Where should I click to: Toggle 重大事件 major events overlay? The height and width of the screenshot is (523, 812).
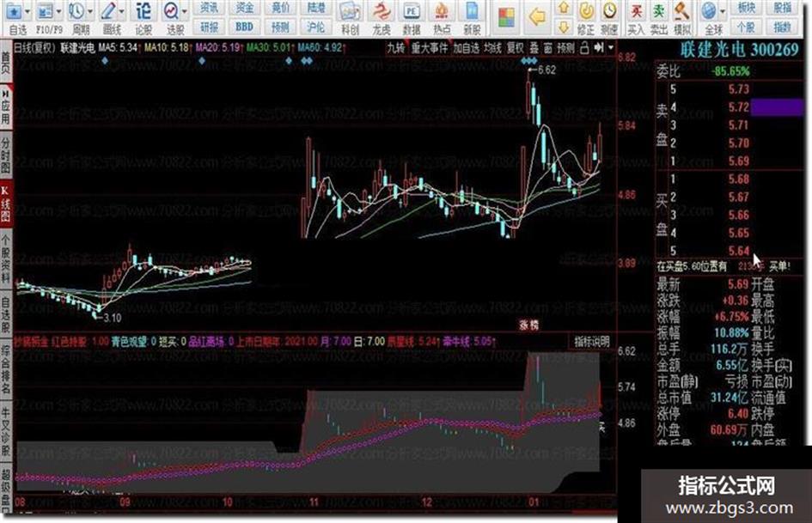pos(429,48)
